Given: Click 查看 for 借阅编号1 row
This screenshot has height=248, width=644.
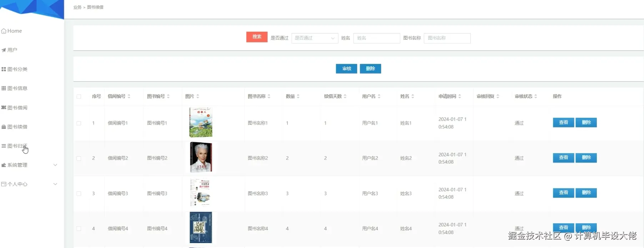Looking at the screenshot, I should pyautogui.click(x=563, y=122).
